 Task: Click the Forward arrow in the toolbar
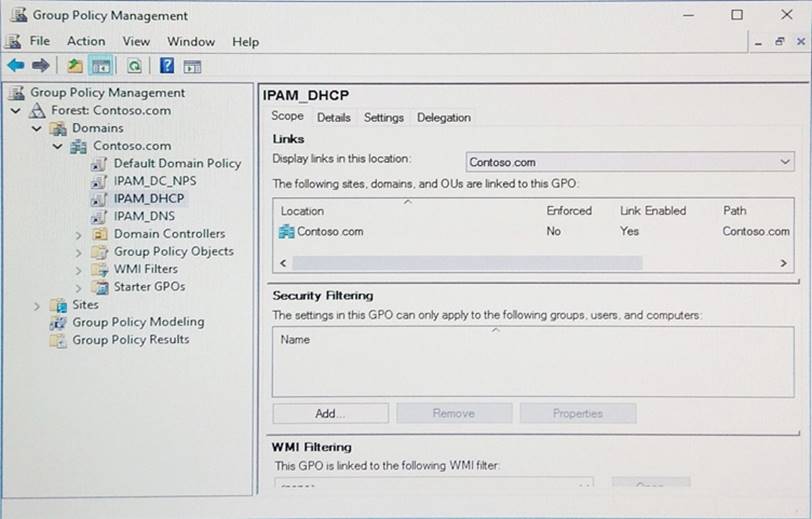(x=40, y=65)
